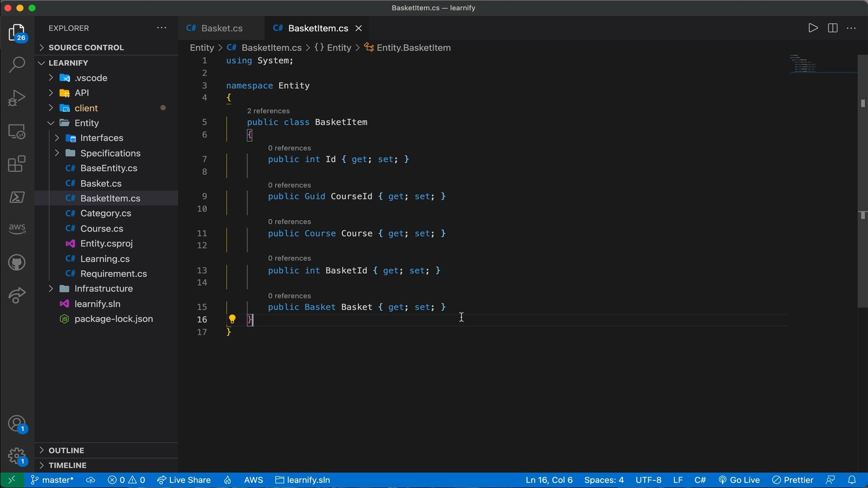Start a Live Share session
Screen dimensions: 868x488
coord(184,480)
